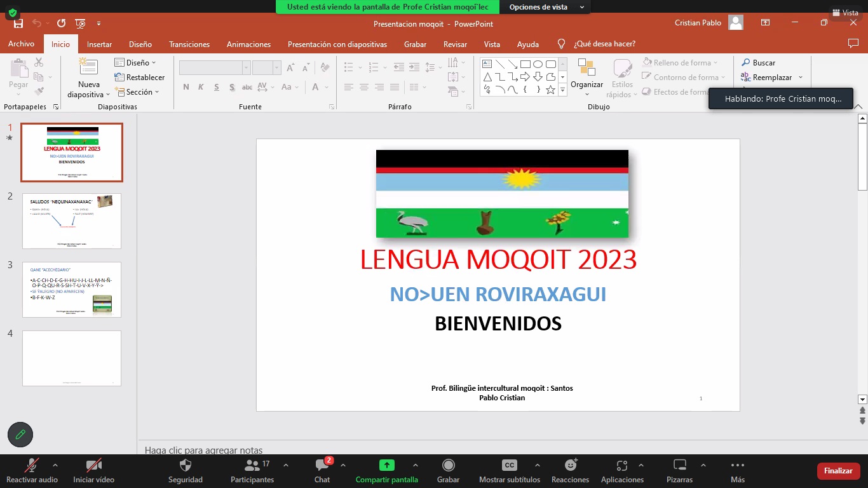
Task: Click Nueva diapositiva icon
Action: (x=88, y=68)
